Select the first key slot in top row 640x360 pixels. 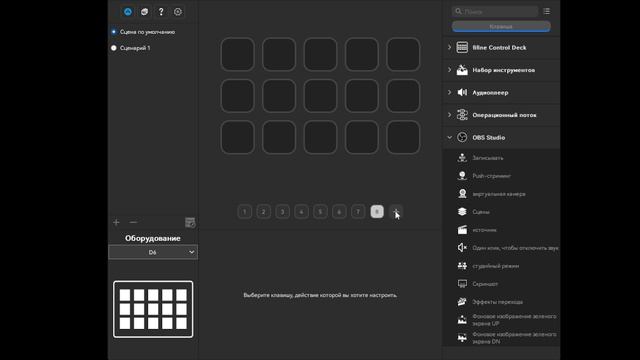[x=238, y=54]
